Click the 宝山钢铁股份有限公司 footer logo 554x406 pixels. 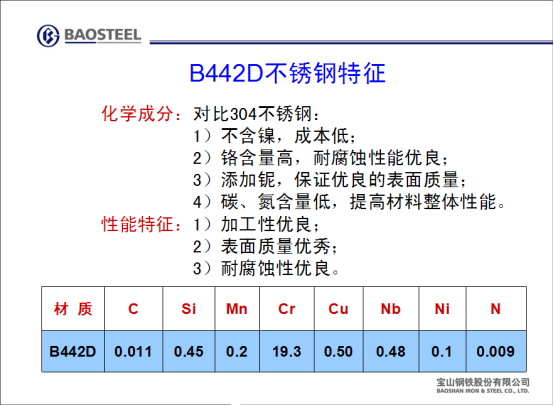tap(483, 385)
